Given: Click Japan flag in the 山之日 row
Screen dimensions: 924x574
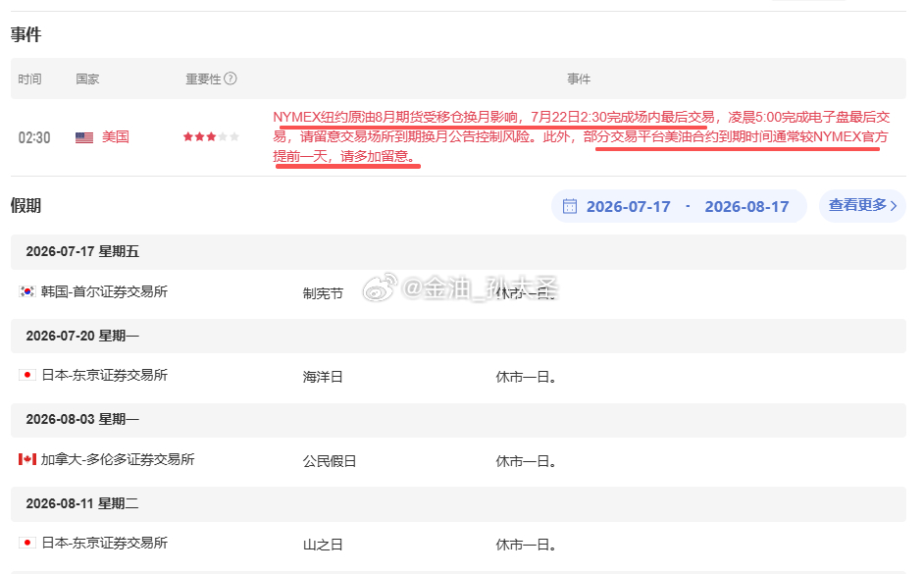Looking at the screenshot, I should click(27, 543).
